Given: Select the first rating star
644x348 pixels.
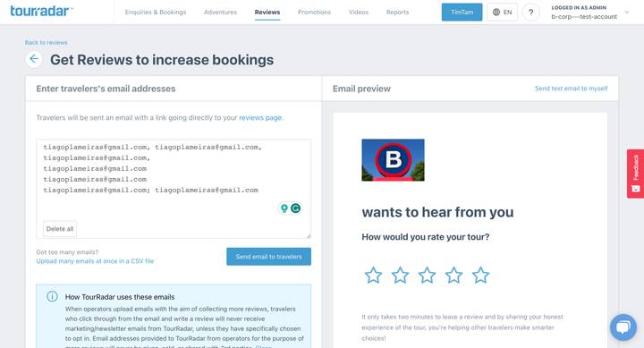Looking at the screenshot, I should [x=373, y=276].
